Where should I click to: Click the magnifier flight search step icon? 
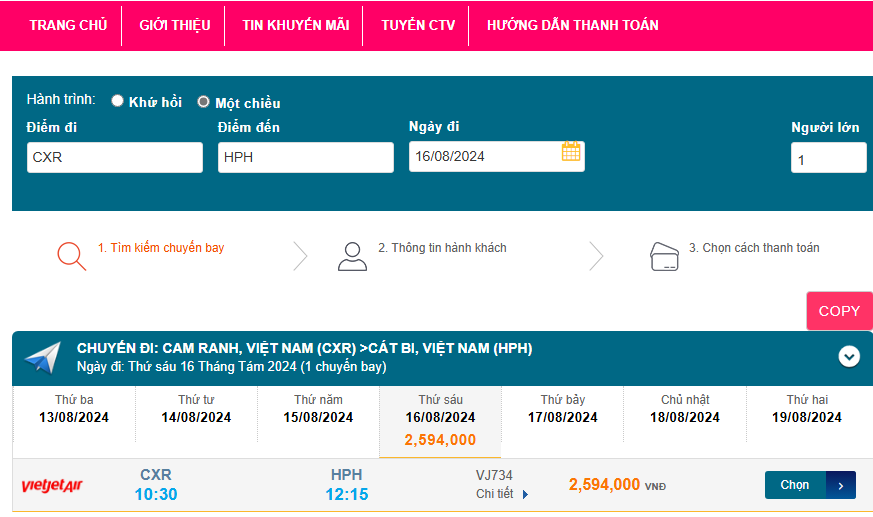(x=71, y=256)
